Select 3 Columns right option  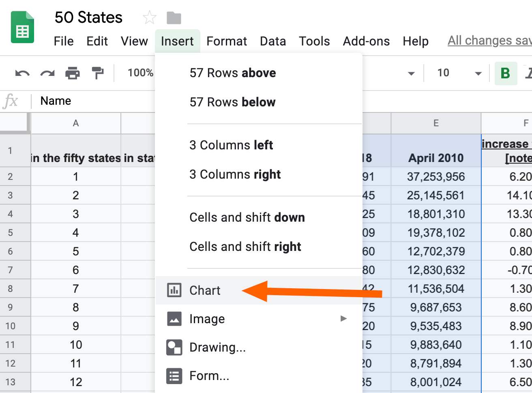235,175
